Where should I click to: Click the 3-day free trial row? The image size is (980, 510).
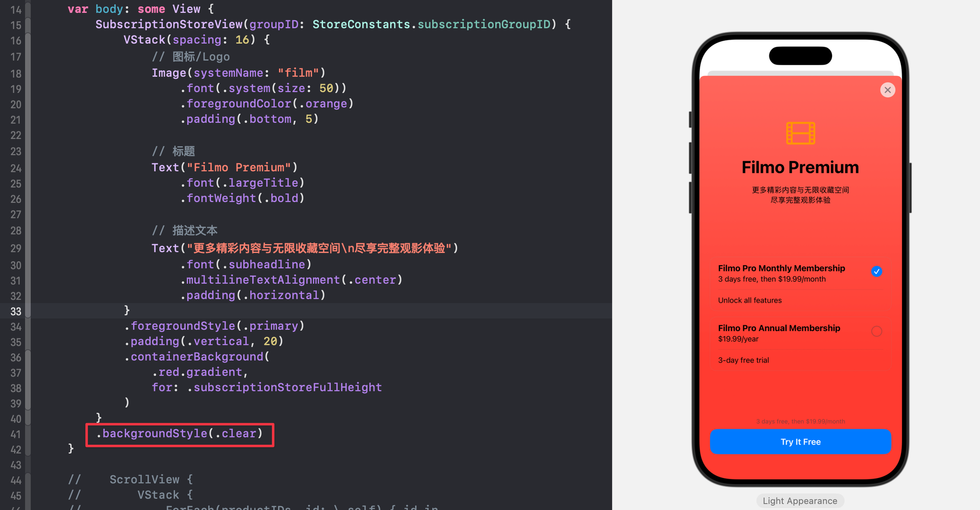coord(800,360)
